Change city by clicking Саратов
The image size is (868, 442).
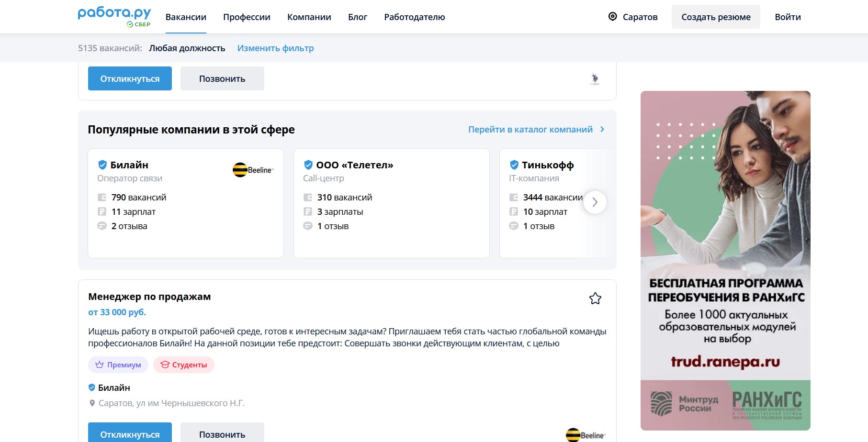point(640,17)
